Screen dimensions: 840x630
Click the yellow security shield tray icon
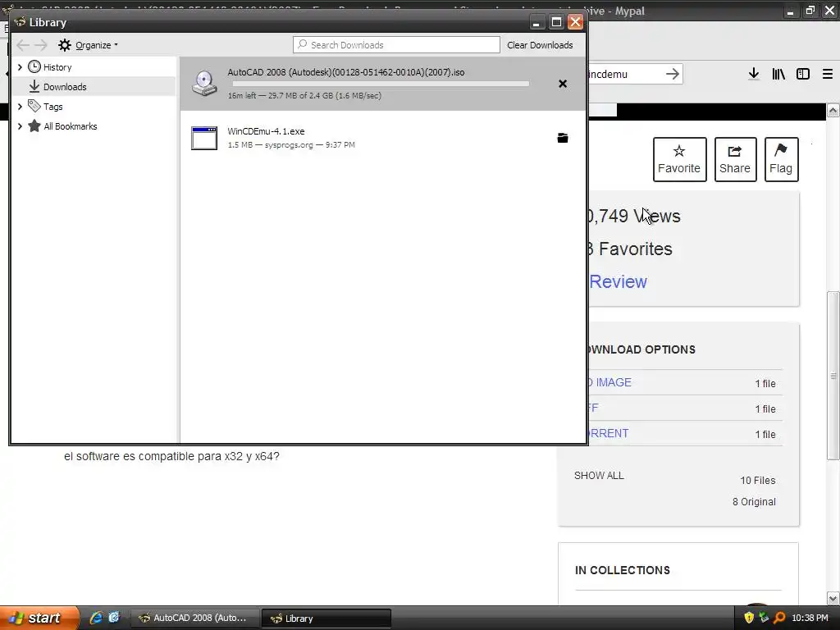pos(749,618)
